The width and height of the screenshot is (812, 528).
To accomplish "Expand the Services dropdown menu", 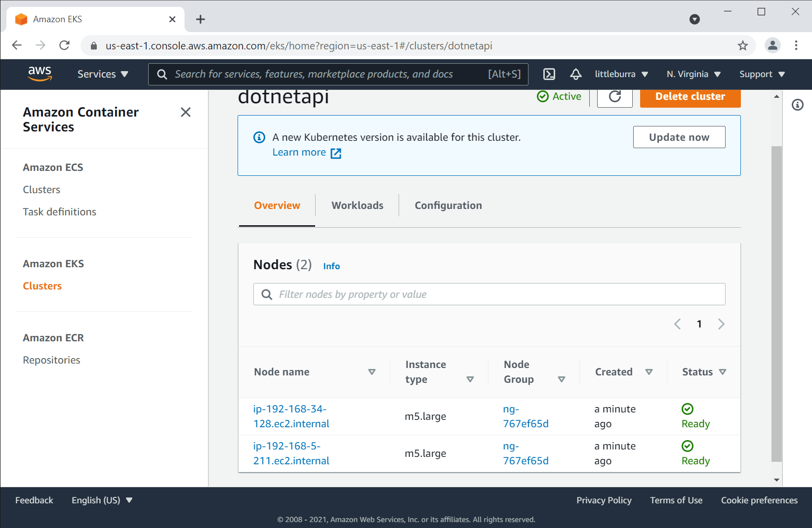I will pos(103,74).
